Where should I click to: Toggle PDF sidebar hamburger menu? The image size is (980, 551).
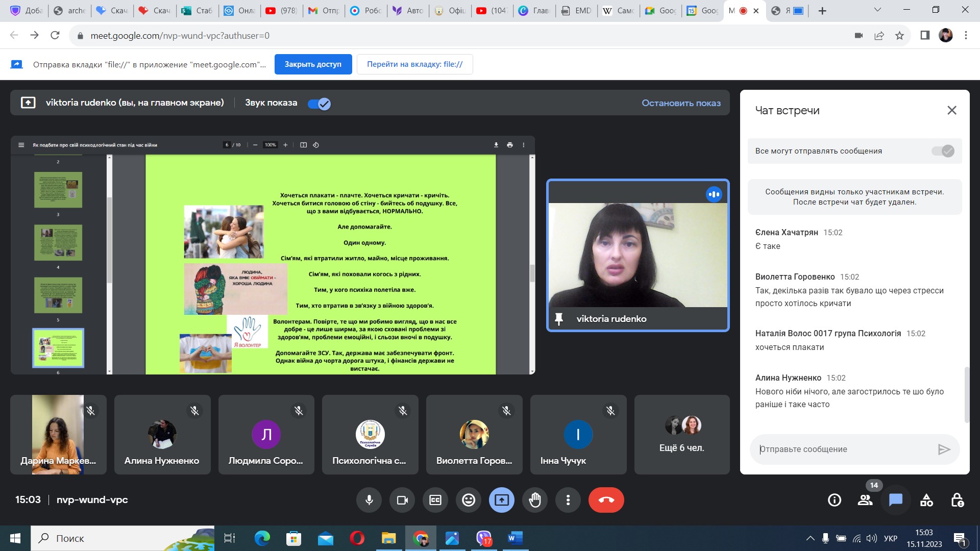(21, 145)
